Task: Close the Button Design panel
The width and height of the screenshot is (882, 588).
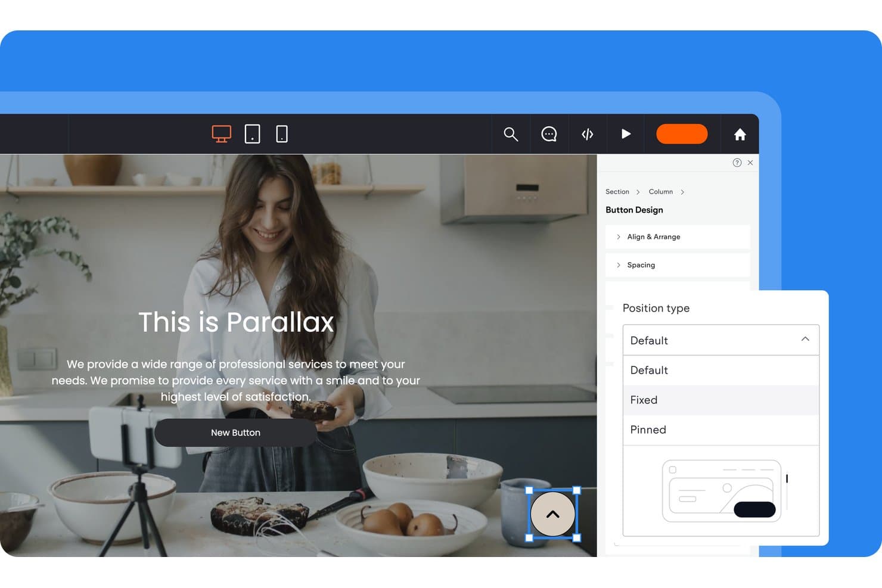Action: [750, 163]
